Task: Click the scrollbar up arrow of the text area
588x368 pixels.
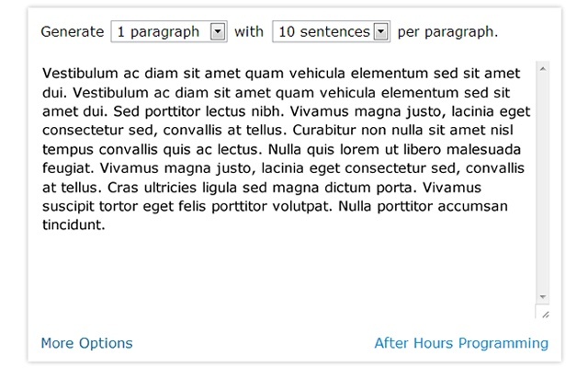Action: pyautogui.click(x=543, y=69)
